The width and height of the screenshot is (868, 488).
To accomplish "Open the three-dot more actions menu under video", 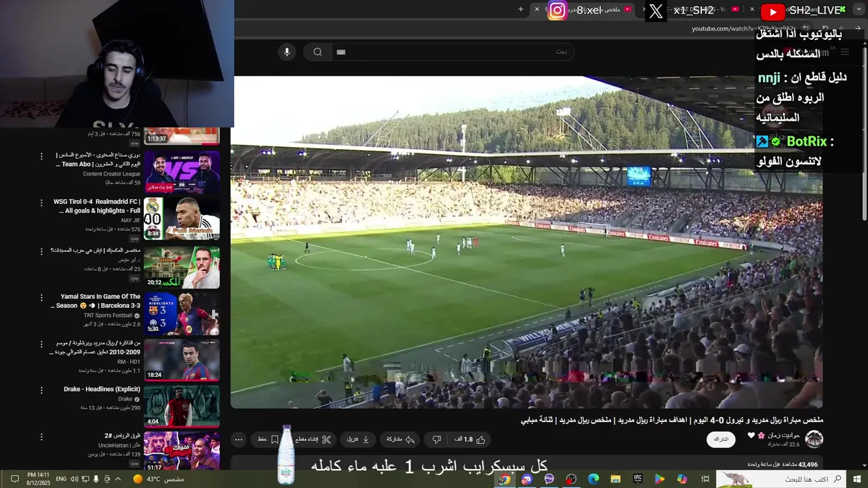I will click(x=239, y=440).
